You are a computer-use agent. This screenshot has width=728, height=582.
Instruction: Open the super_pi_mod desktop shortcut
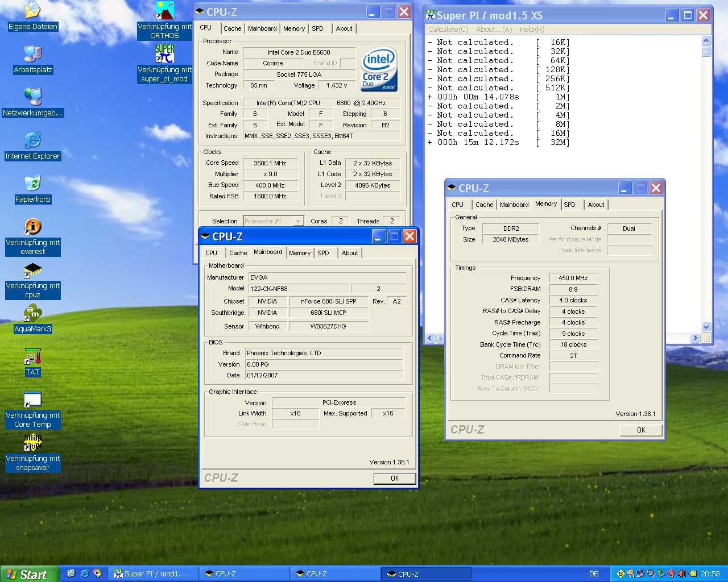[x=164, y=54]
